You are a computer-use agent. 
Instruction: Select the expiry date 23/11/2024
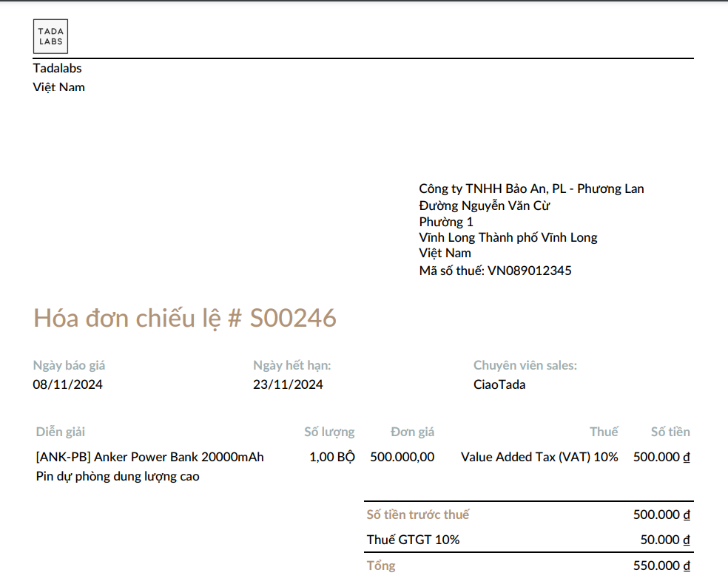(288, 384)
